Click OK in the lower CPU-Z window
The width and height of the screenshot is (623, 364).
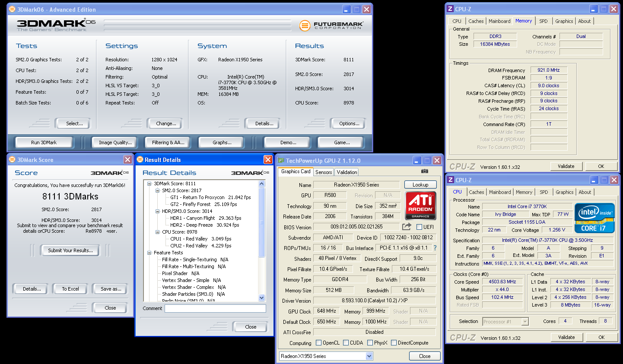[x=601, y=337]
